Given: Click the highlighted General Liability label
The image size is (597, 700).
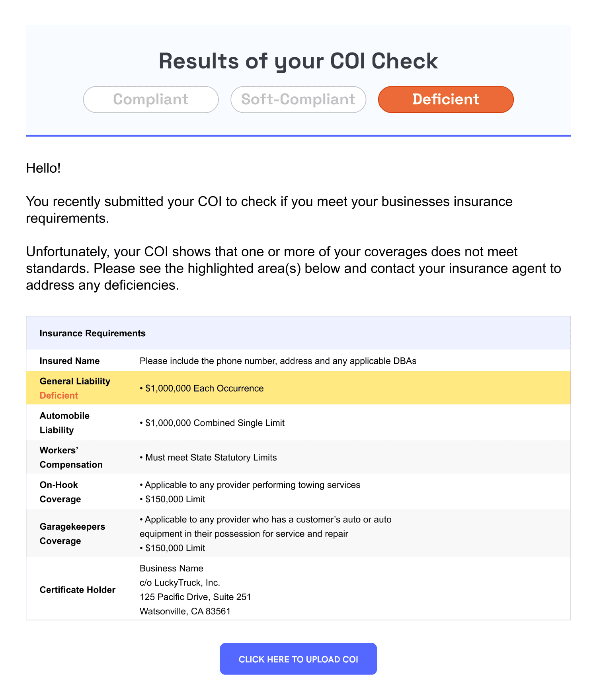Looking at the screenshot, I should 75,381.
